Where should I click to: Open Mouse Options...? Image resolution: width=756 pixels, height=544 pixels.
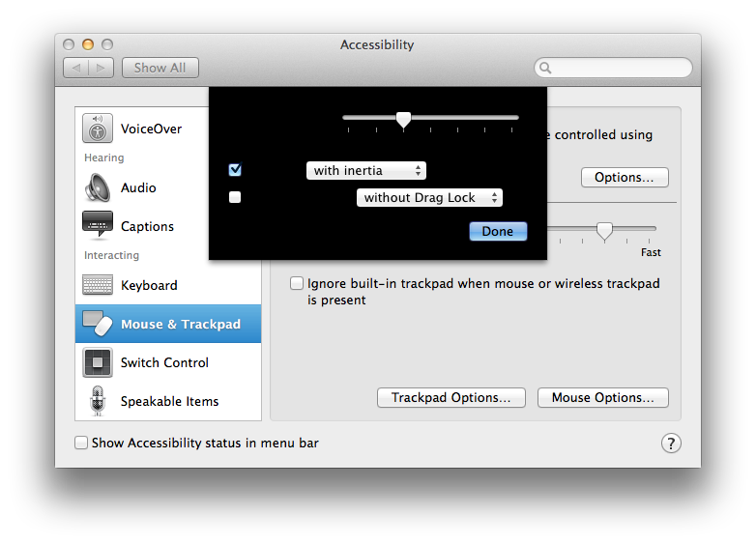pyautogui.click(x=602, y=397)
